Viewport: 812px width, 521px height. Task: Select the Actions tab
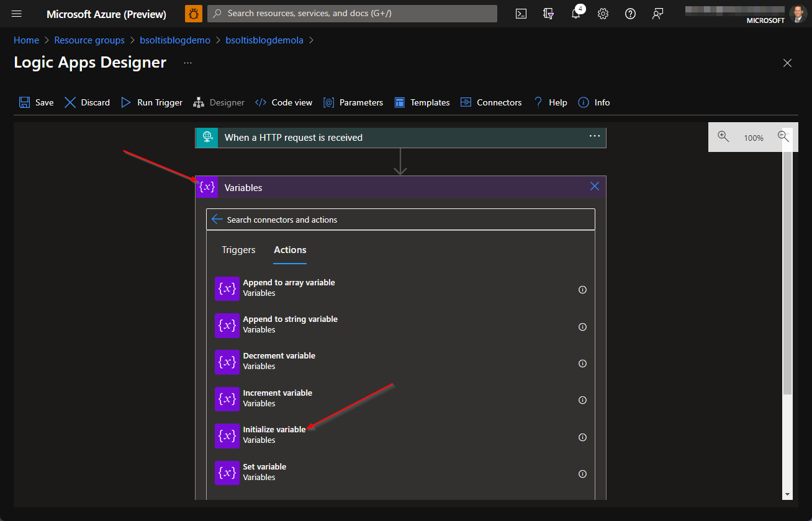point(290,250)
